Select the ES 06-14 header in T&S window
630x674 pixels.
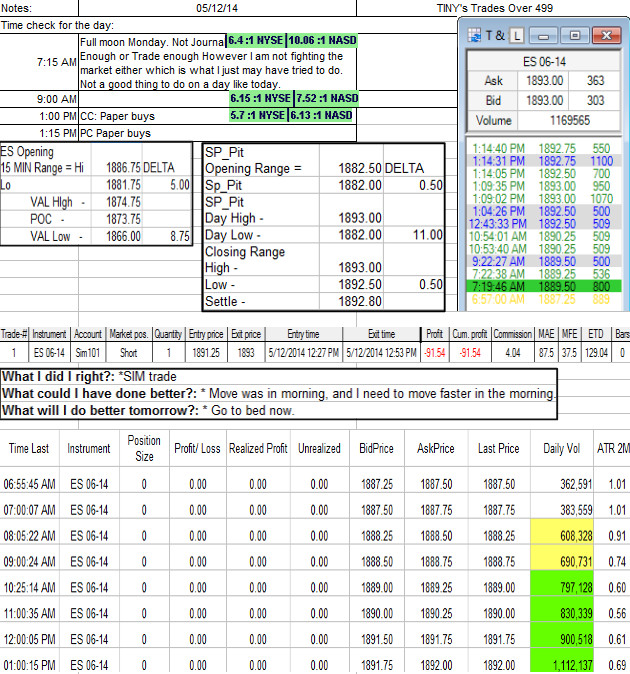(544, 61)
